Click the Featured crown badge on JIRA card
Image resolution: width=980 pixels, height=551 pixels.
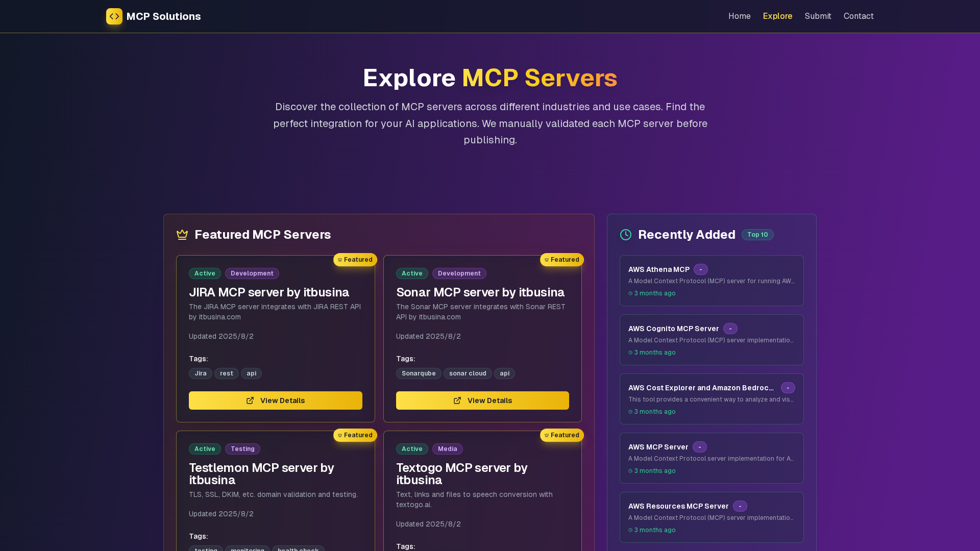coord(355,260)
